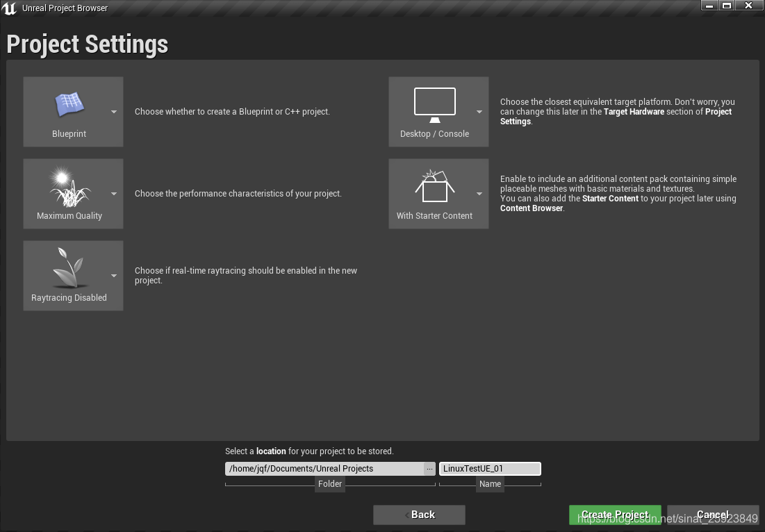The width and height of the screenshot is (765, 532).
Task: Click the Create Project button
Action: click(615, 515)
